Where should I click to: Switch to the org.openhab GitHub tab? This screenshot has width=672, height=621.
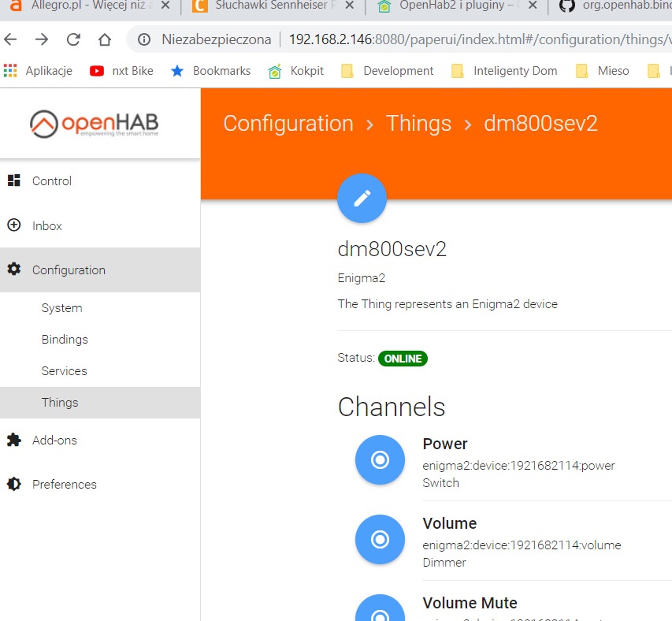pyautogui.click(x=617, y=6)
